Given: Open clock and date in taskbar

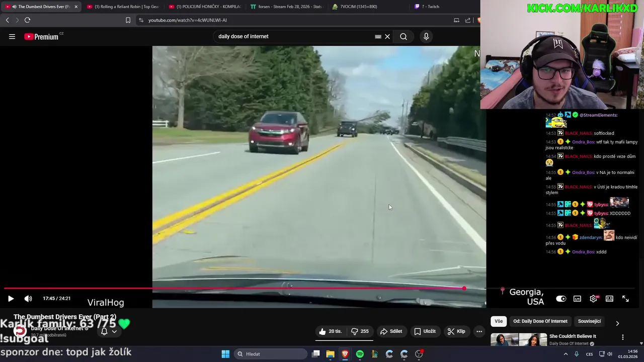Looking at the screenshot, I should [628, 354].
